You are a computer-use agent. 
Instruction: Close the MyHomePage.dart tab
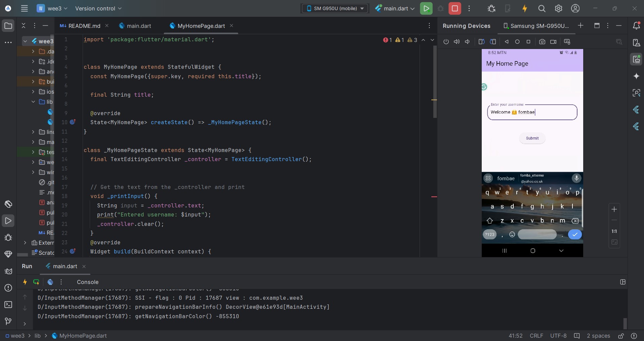point(231,26)
